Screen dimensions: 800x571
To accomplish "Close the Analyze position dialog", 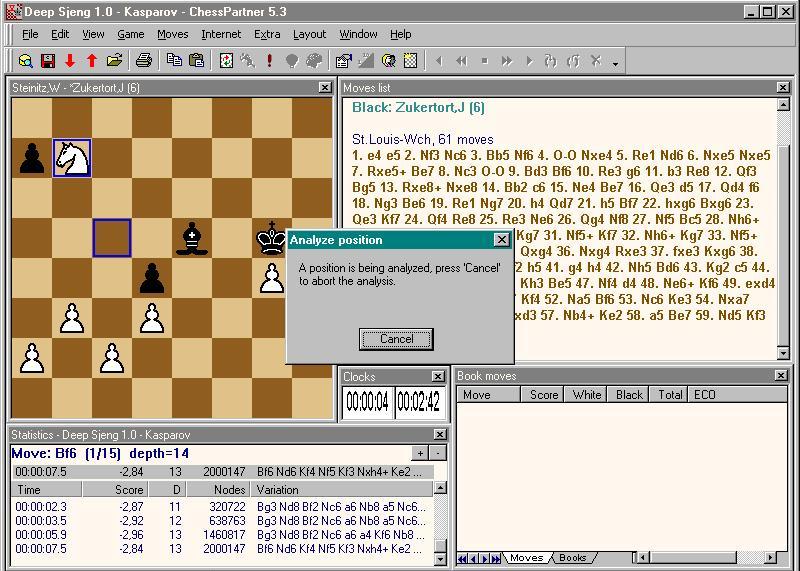I will click(x=502, y=240).
